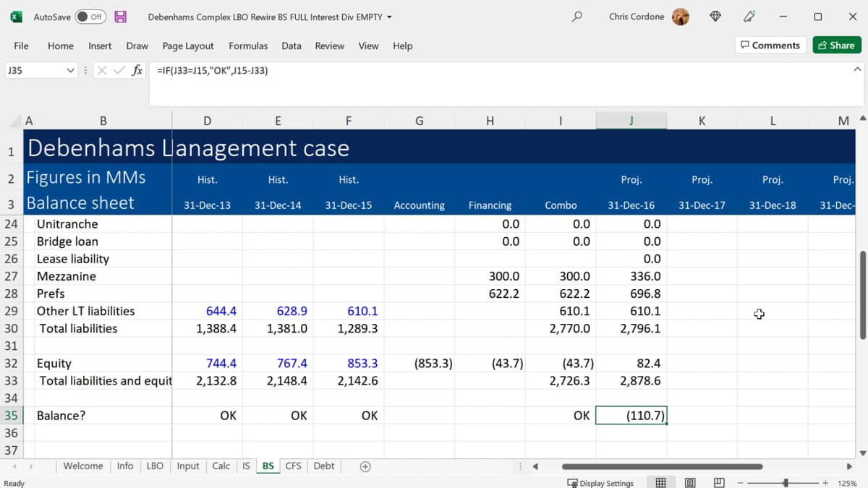Open the Review ribbon tab
The width and height of the screenshot is (868, 488).
[x=329, y=46]
